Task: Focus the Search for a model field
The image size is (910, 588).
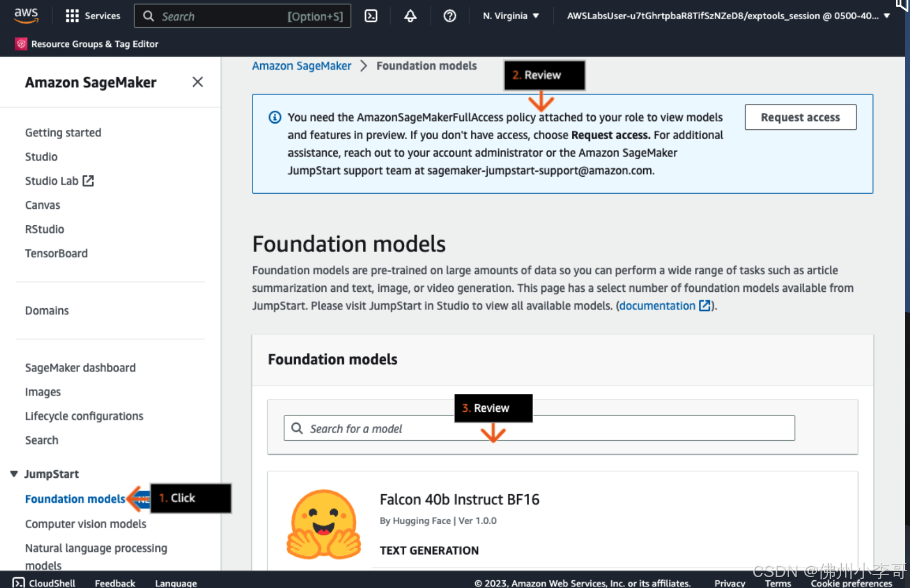Action: tap(539, 428)
